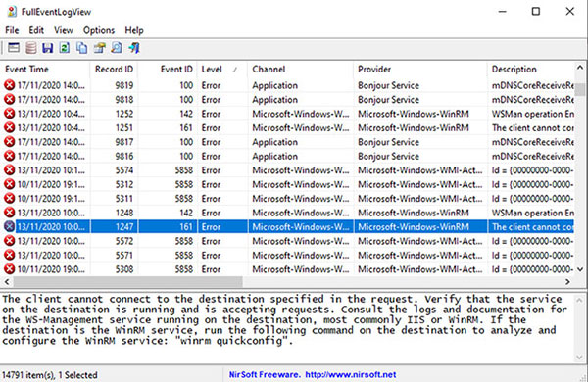Copy selected items with the toolbar icon
This screenshot has width=588, height=382.
point(81,48)
